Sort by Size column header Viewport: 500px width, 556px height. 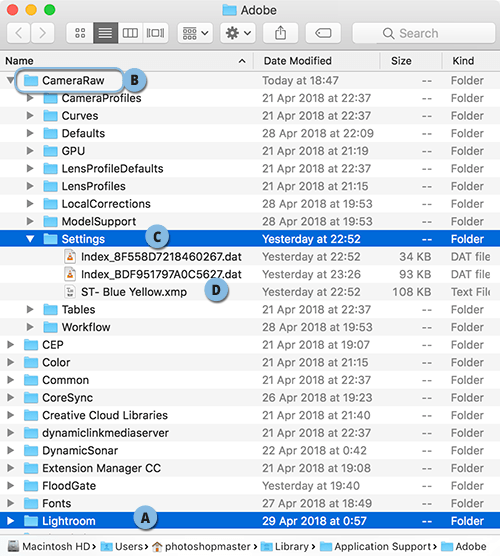[x=411, y=61]
